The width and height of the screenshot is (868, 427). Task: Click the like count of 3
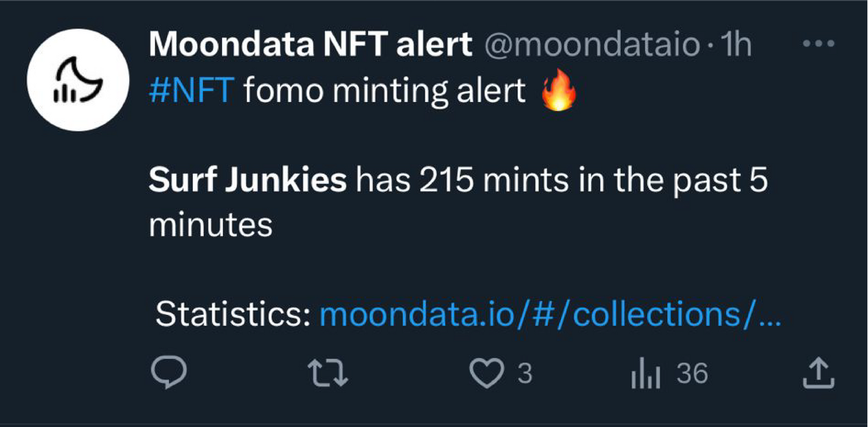click(525, 373)
